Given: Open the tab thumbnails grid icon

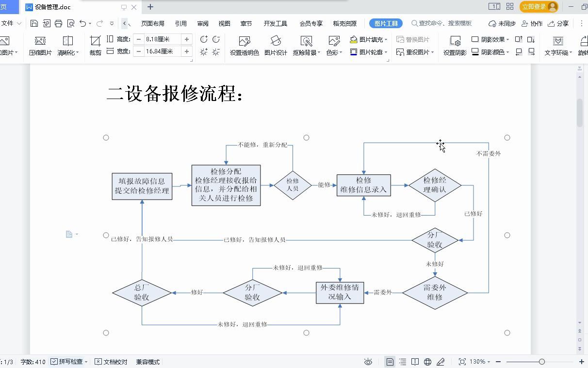Looking at the screenshot, I should [510, 7].
